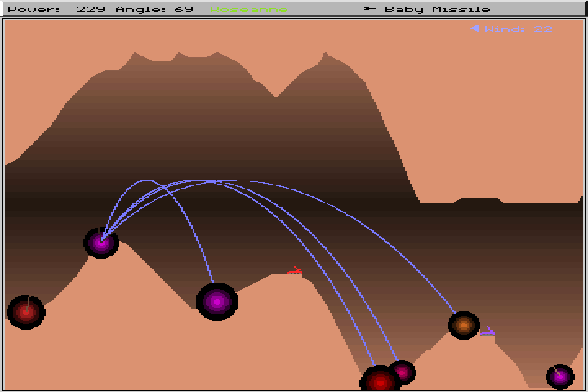Click the Angle label text
Image resolution: width=588 pixels, height=392 pixels.
(141, 10)
